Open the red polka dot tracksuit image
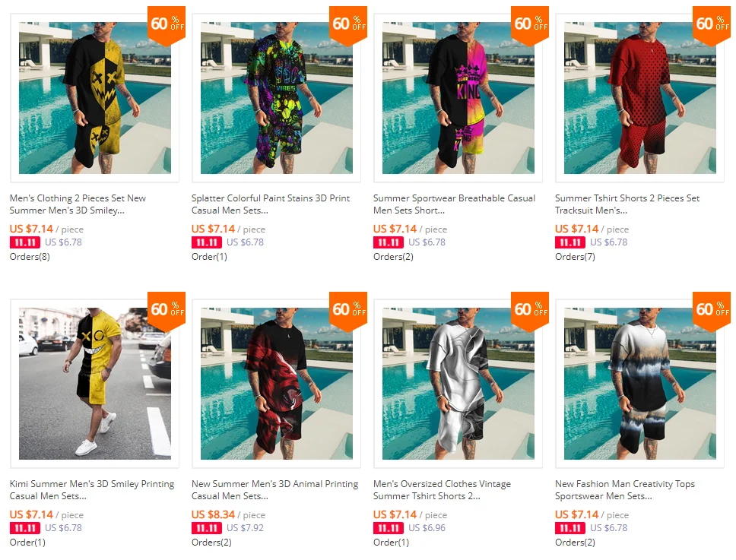Viewport: 736px width, 560px height. (x=639, y=97)
